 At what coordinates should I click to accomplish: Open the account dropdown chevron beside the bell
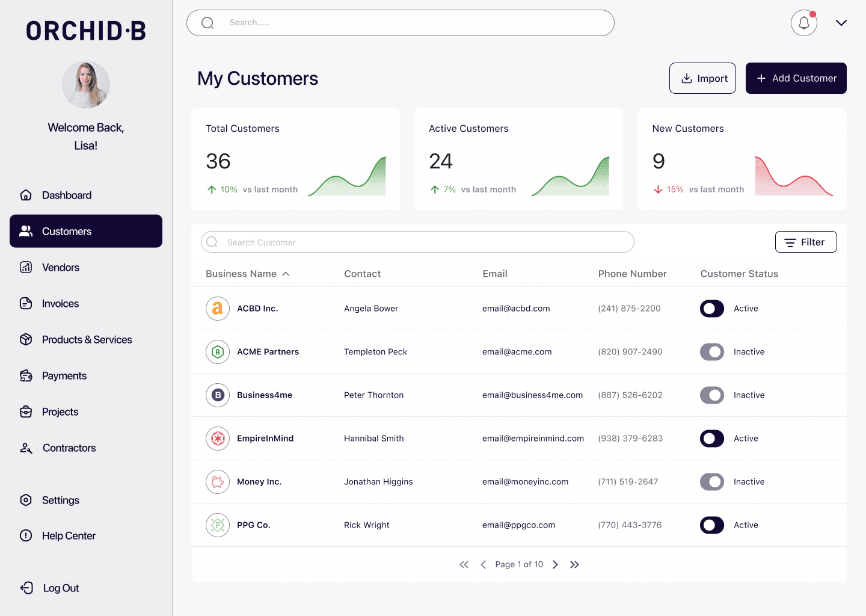pyautogui.click(x=841, y=23)
